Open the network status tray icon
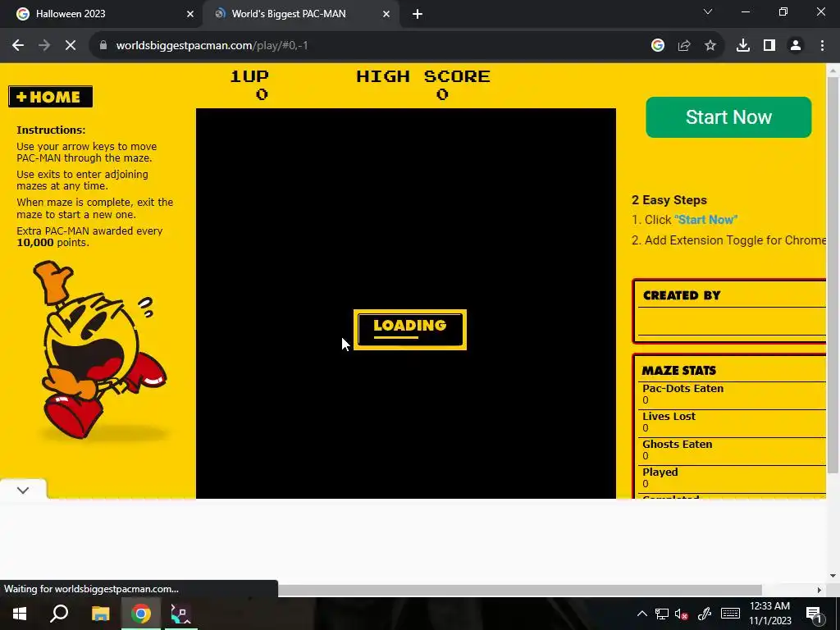This screenshot has width=840, height=630. [x=662, y=614]
